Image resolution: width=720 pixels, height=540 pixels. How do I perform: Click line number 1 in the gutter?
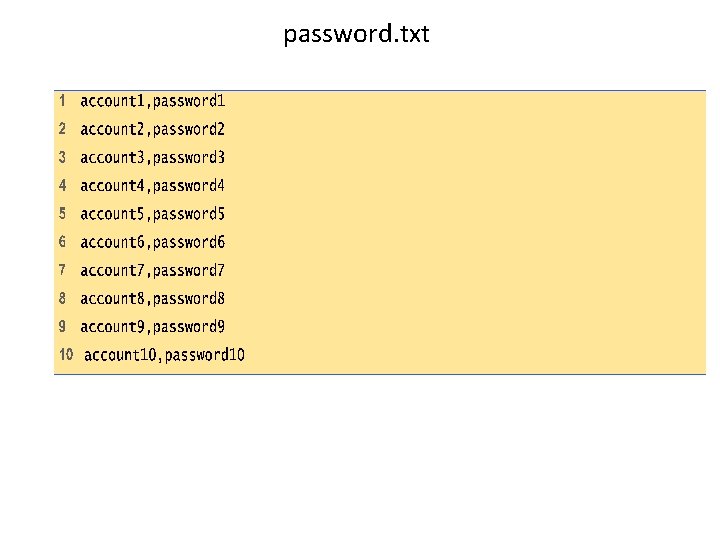pos(62,101)
